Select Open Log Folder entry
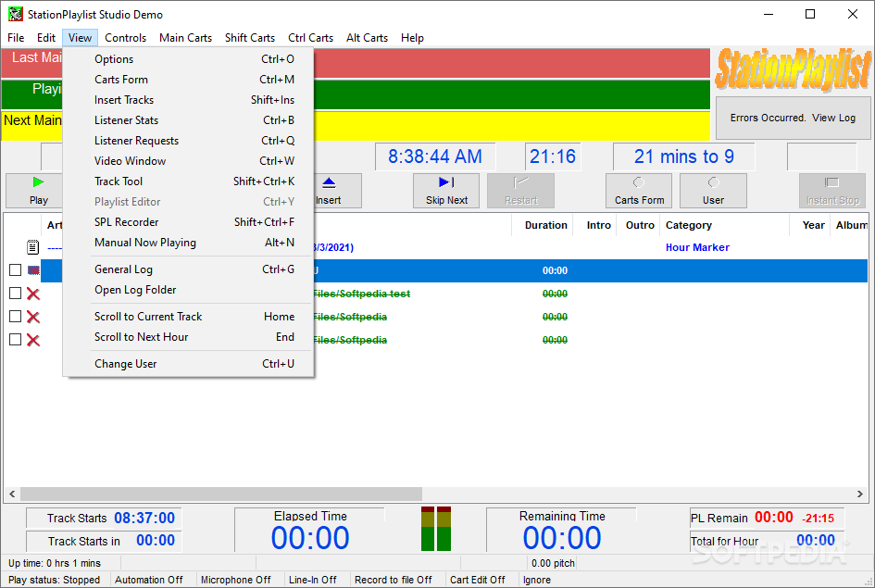This screenshot has height=588, width=875. click(189, 290)
